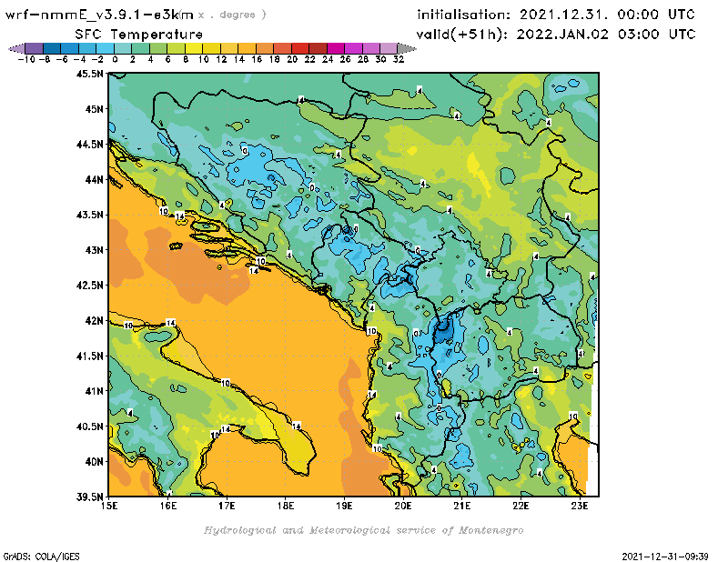Pick the red 20 to 22 legend swatch
728x562 pixels.
coord(300,48)
